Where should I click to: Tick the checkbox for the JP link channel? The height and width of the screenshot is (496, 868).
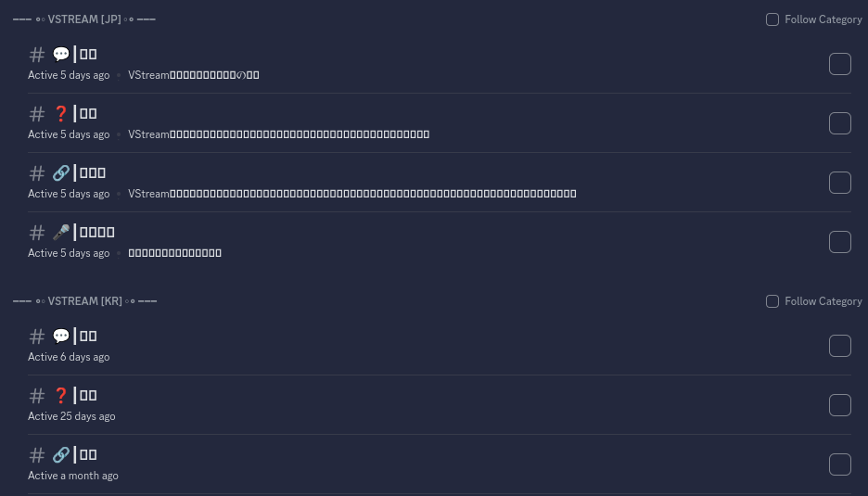pyautogui.click(x=839, y=183)
